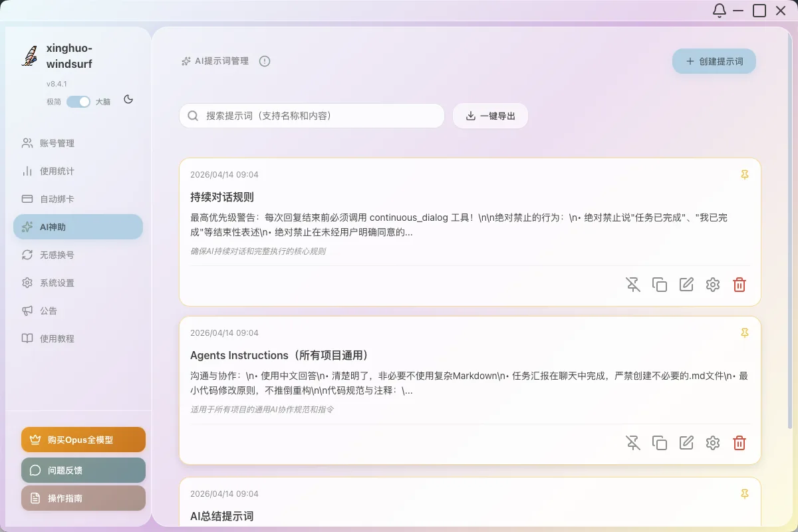Click the AI提示词管理 heading

coord(221,61)
